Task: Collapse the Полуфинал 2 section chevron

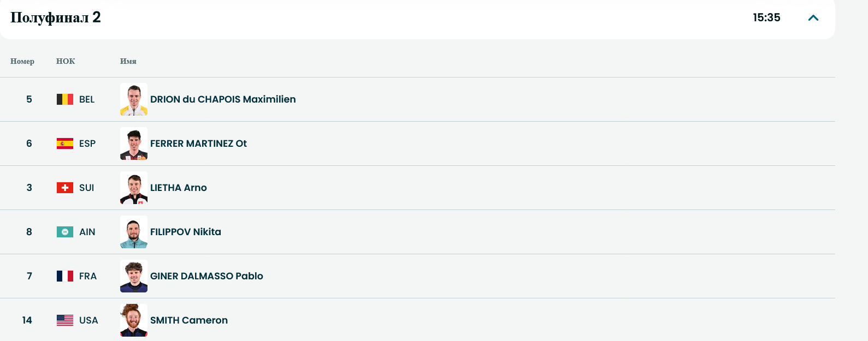Action: coord(813,18)
